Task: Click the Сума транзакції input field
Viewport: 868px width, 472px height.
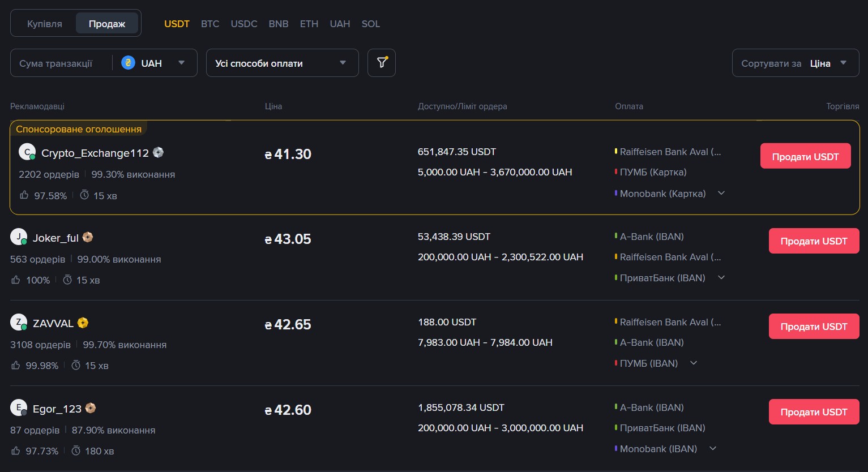Action: click(x=61, y=63)
